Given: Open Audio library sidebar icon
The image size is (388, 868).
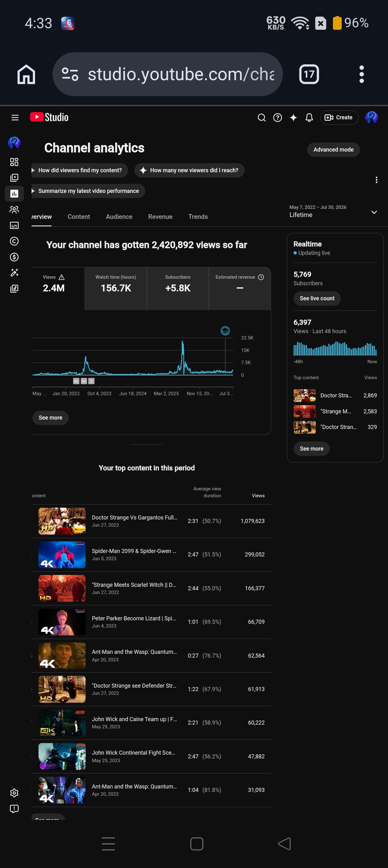Looking at the screenshot, I should [x=14, y=288].
